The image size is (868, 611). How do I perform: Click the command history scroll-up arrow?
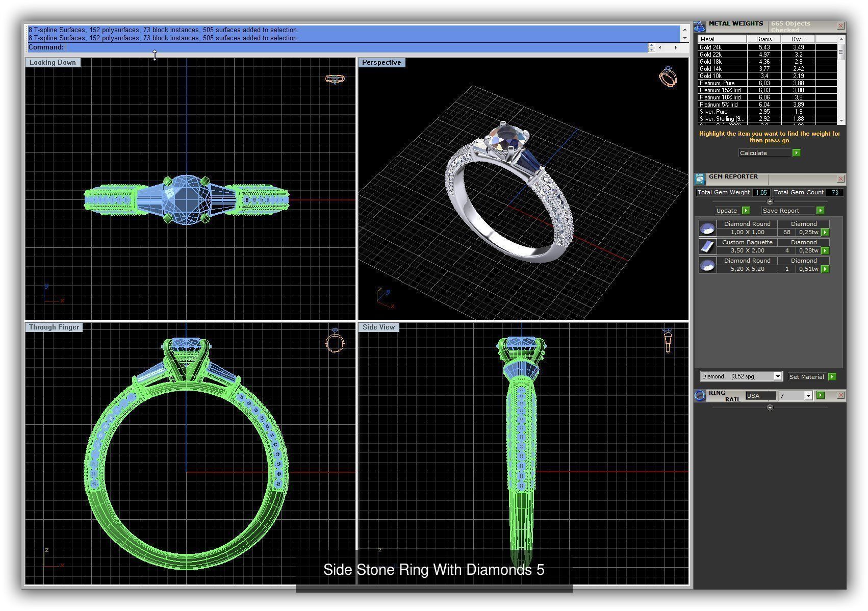(685, 30)
